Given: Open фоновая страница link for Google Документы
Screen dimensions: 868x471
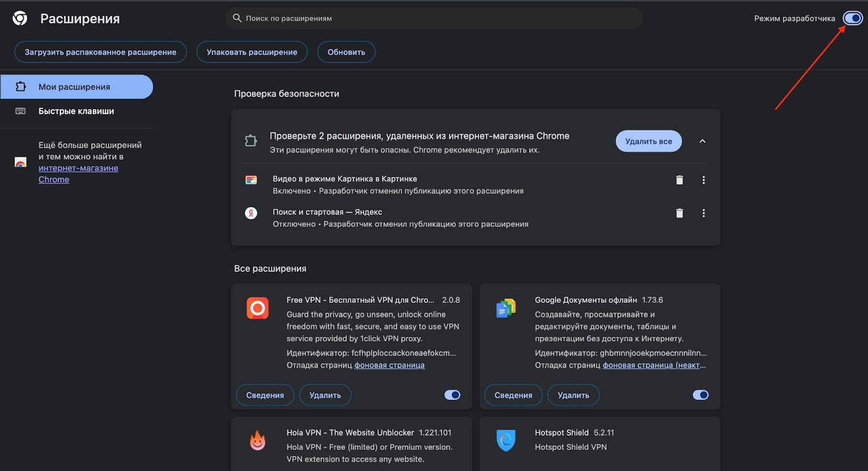Looking at the screenshot, I should coord(654,365).
